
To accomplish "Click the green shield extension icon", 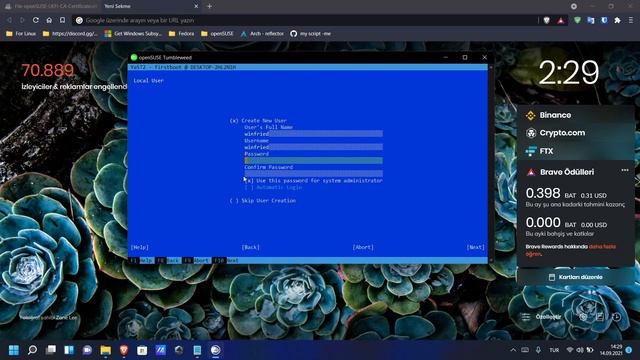I will (x=577, y=20).
